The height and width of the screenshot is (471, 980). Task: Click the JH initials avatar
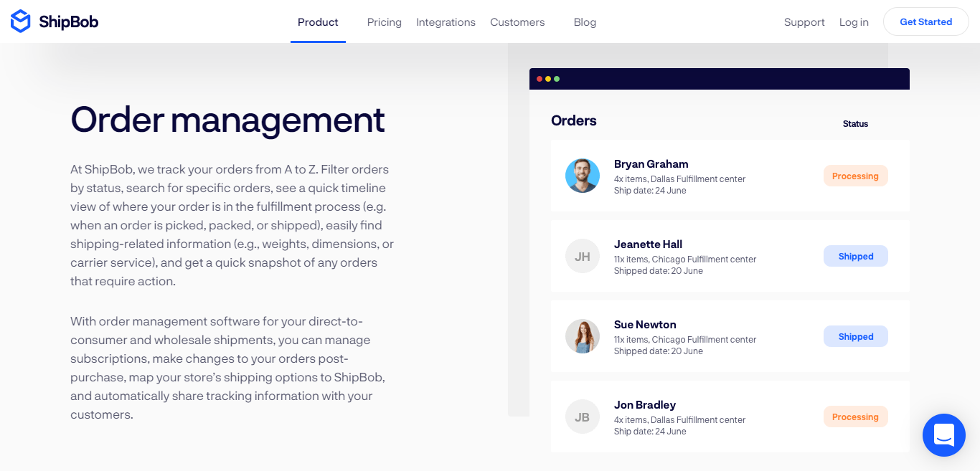[583, 256]
